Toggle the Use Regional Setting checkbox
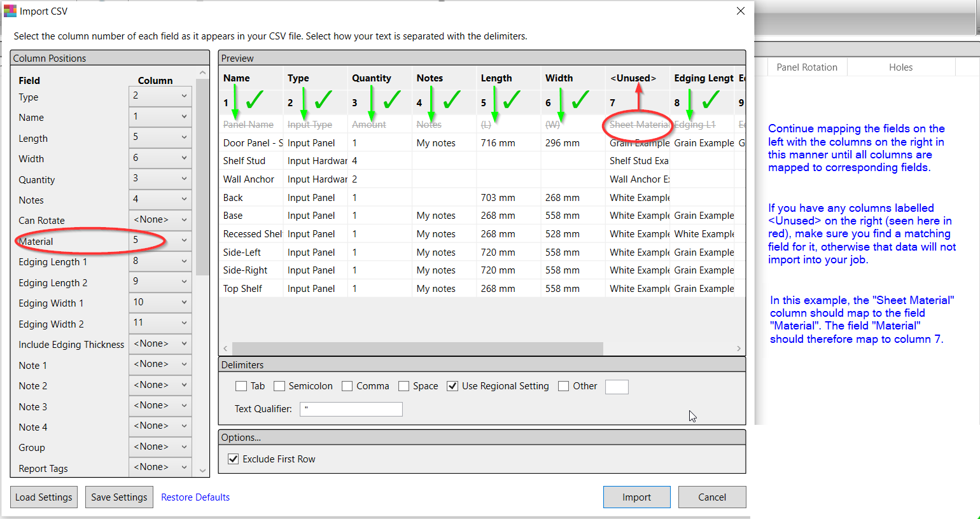The width and height of the screenshot is (980, 519). click(452, 386)
